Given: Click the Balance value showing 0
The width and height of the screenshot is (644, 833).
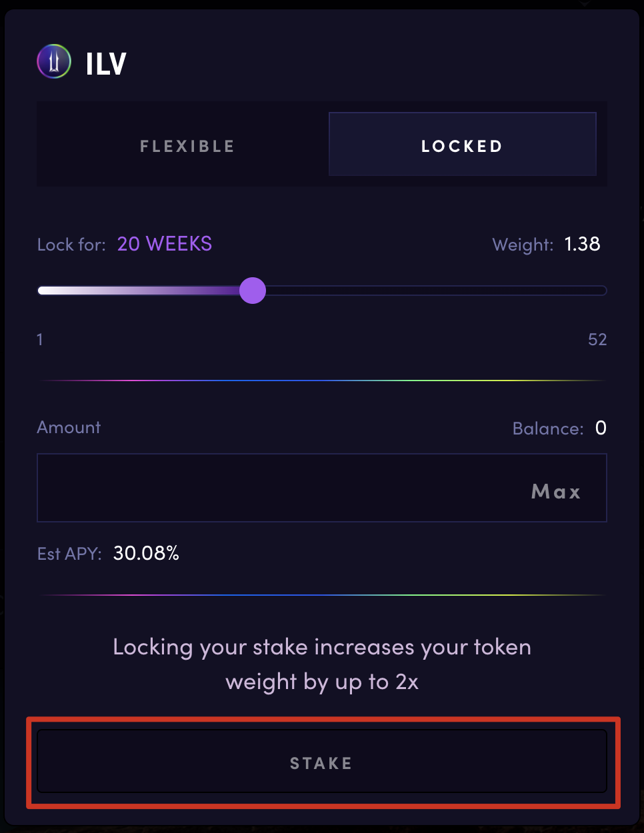Looking at the screenshot, I should click(599, 428).
